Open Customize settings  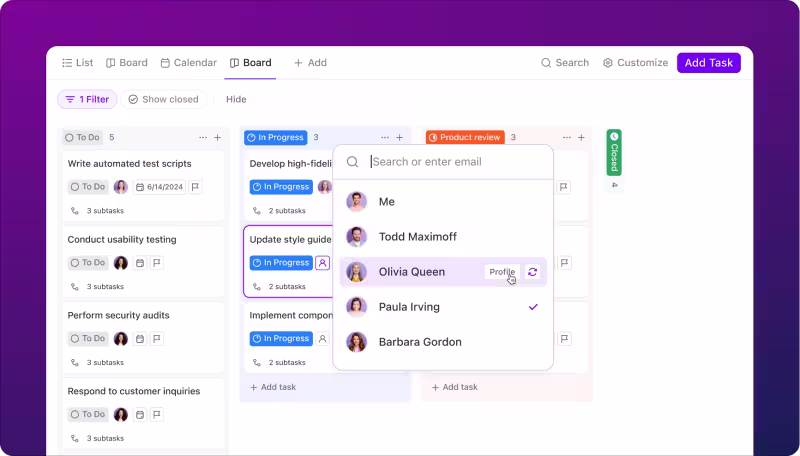point(635,63)
